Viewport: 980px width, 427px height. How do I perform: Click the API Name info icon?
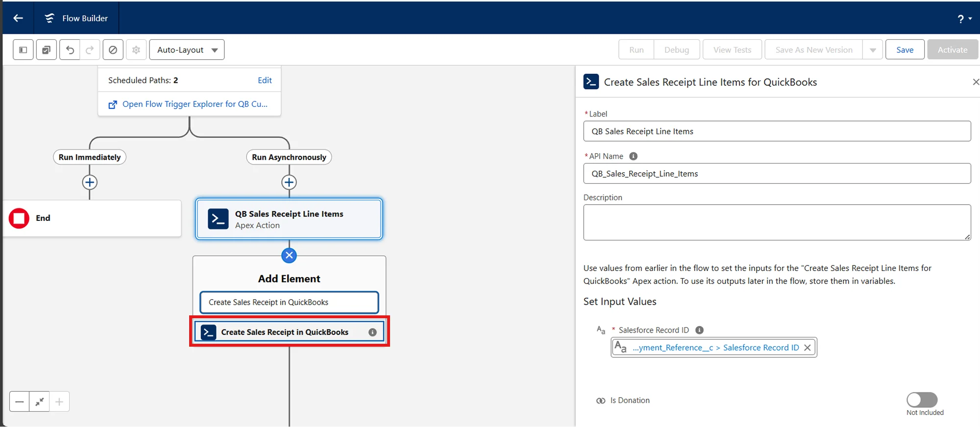pos(633,156)
